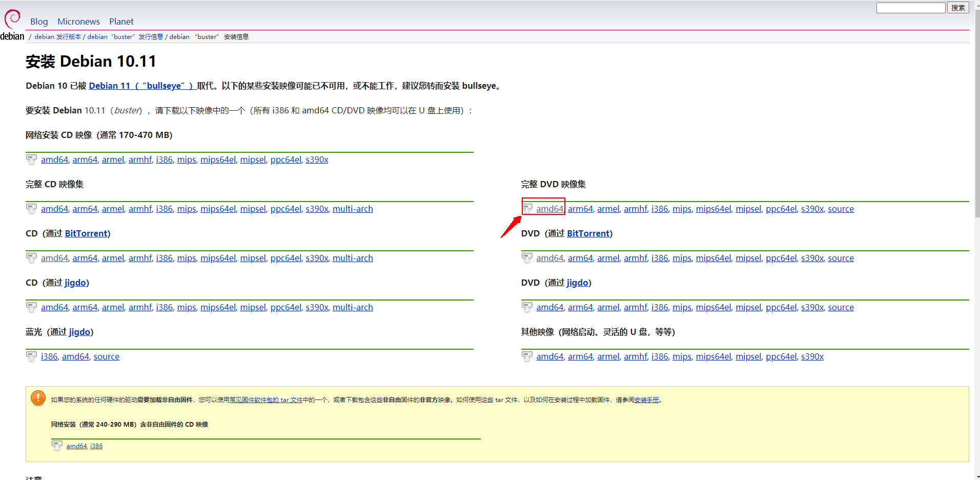
Task: Click the download icon in CD BitTorrent row
Action: 31,258
